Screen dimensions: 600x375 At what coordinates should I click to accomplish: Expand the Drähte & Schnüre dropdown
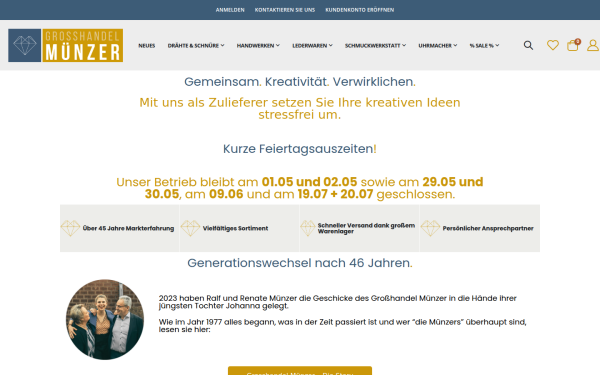click(196, 46)
